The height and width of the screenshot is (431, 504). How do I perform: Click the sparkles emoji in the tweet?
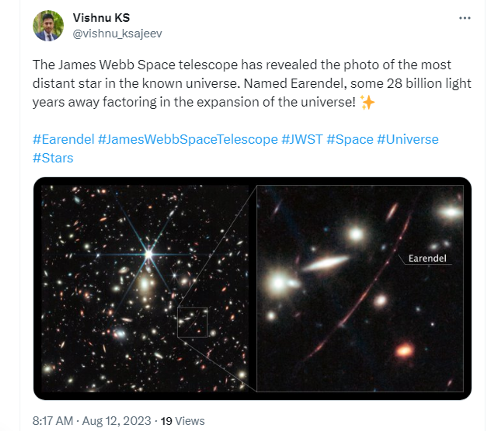367,102
